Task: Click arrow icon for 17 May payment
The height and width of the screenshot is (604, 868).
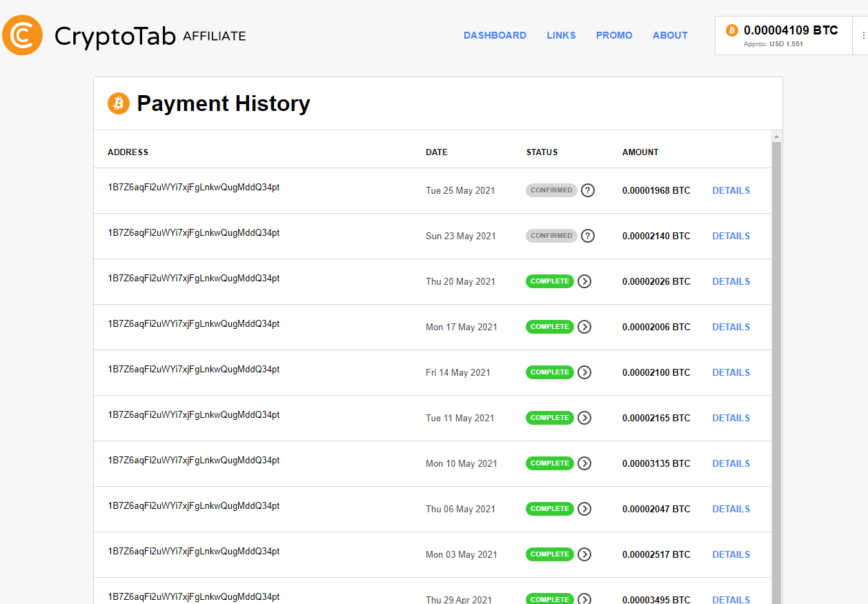Action: tap(584, 327)
